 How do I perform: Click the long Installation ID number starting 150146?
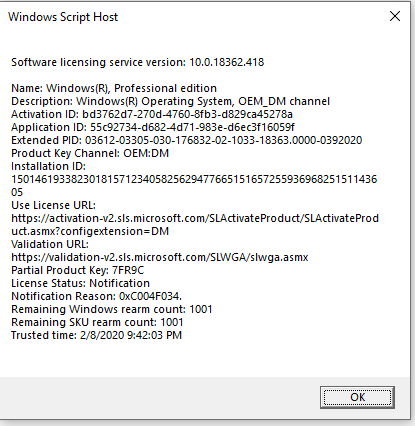pos(194,186)
